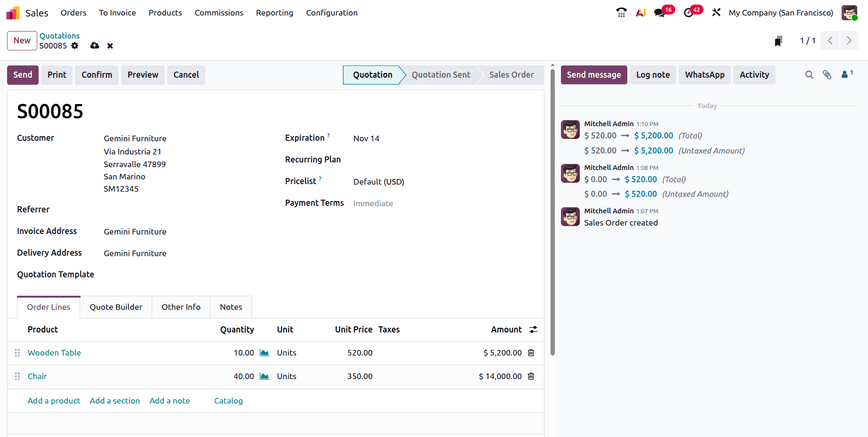Image resolution: width=868 pixels, height=437 pixels.
Task: Launch the AI assistant from the top bar
Action: [641, 13]
